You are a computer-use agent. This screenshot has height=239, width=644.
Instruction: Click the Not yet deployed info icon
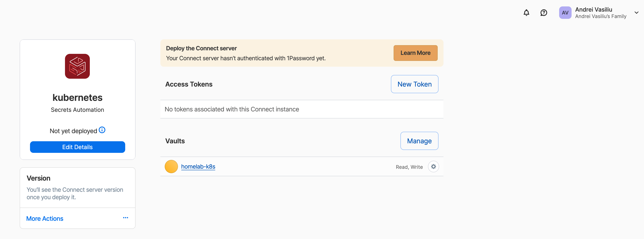(x=102, y=130)
